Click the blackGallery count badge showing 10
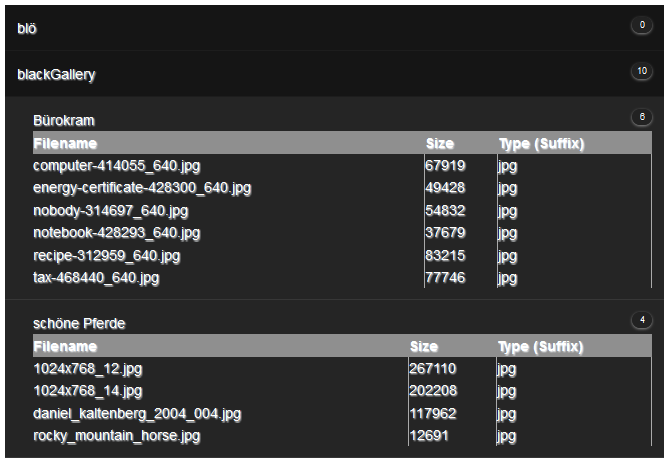The image size is (669, 464). [641, 71]
